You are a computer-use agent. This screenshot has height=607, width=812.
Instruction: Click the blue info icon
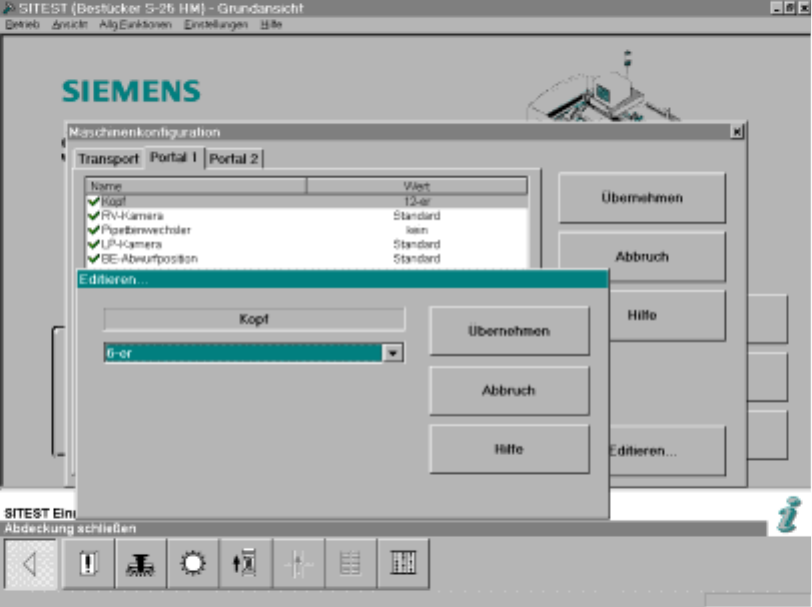coord(789,514)
